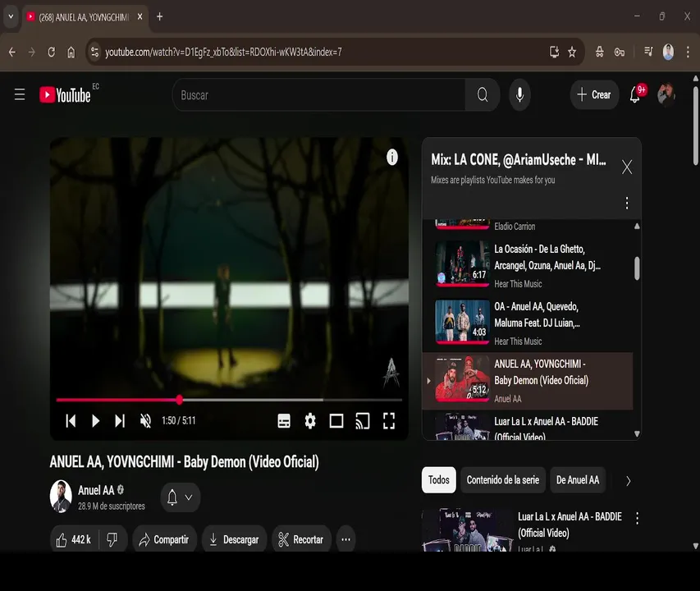Screen dimensions: 700x591
Task: Skip to previous video in playlist
Action: pyautogui.click(x=71, y=421)
